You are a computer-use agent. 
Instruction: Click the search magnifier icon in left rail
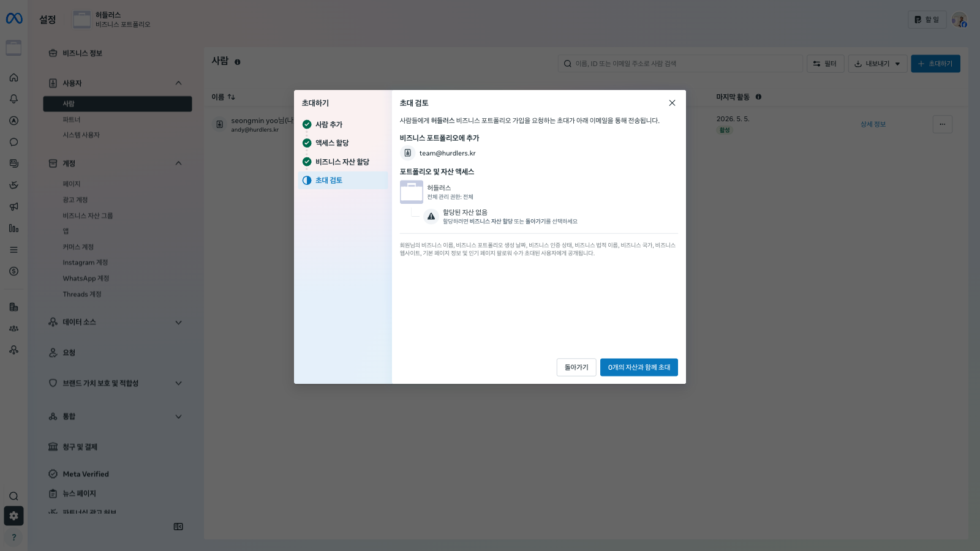coord(13,497)
